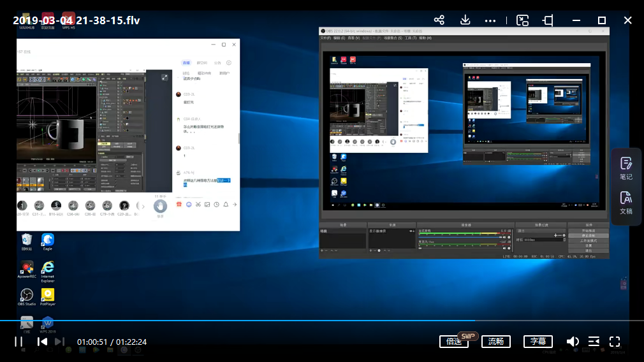This screenshot has height=362, width=644.
Task: Click the bell notification icon in chat toolbar
Action: click(226, 205)
